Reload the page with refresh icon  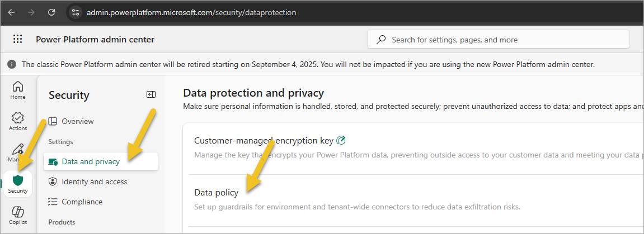pos(51,12)
